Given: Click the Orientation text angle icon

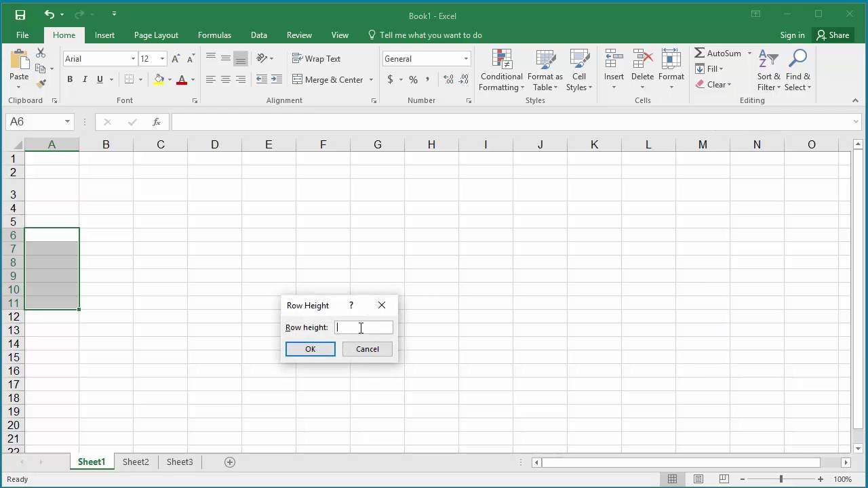Looking at the screenshot, I should 262,59.
